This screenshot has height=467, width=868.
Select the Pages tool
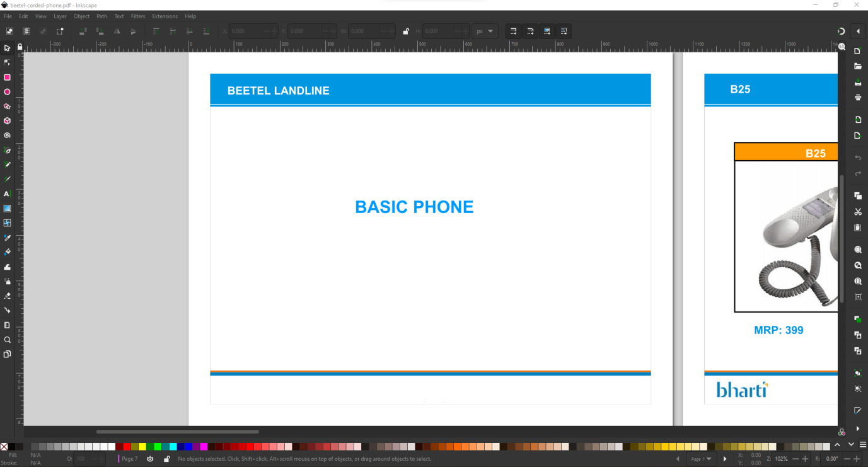(x=7, y=354)
